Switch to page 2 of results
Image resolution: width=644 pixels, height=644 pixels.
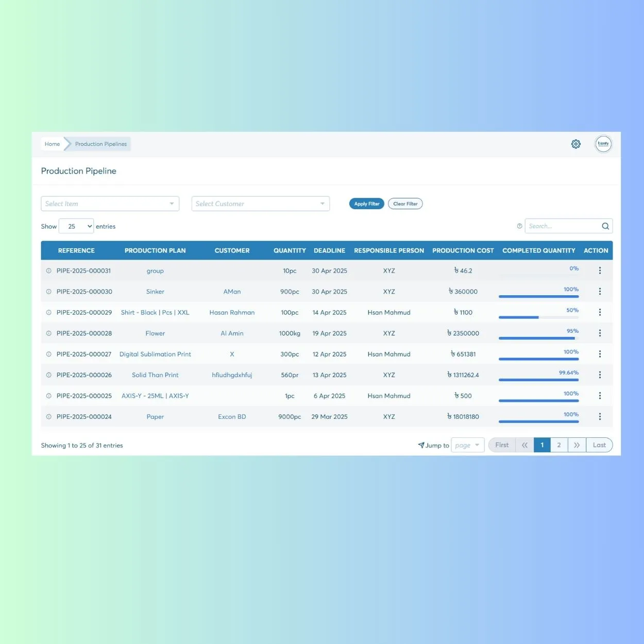[x=558, y=445]
